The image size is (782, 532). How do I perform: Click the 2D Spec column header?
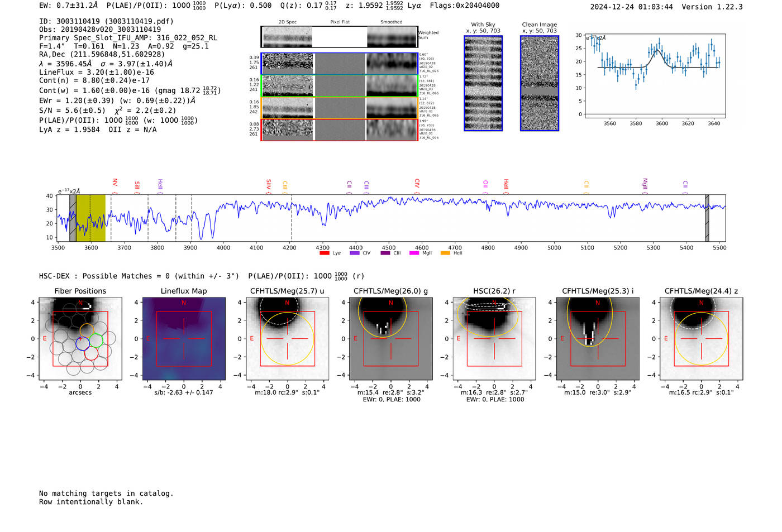coord(288,22)
